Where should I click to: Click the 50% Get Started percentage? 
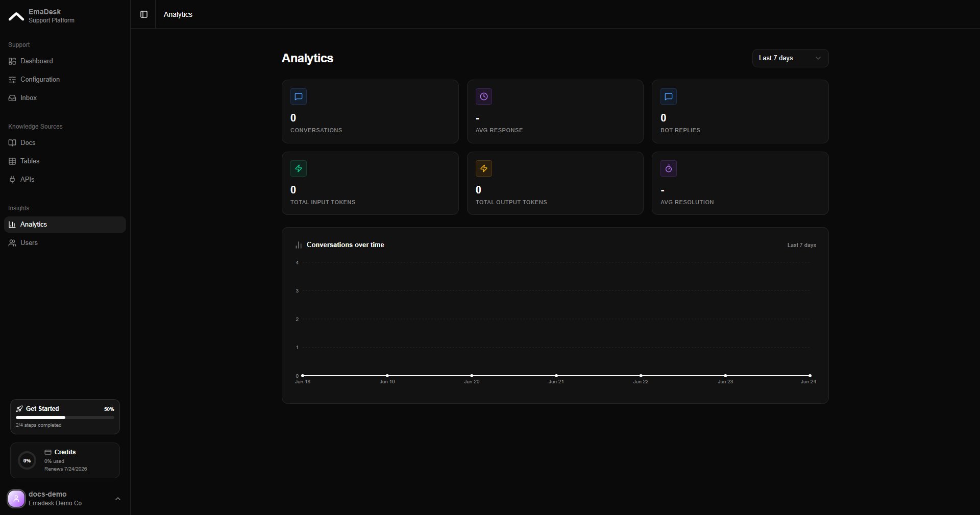[x=109, y=409]
